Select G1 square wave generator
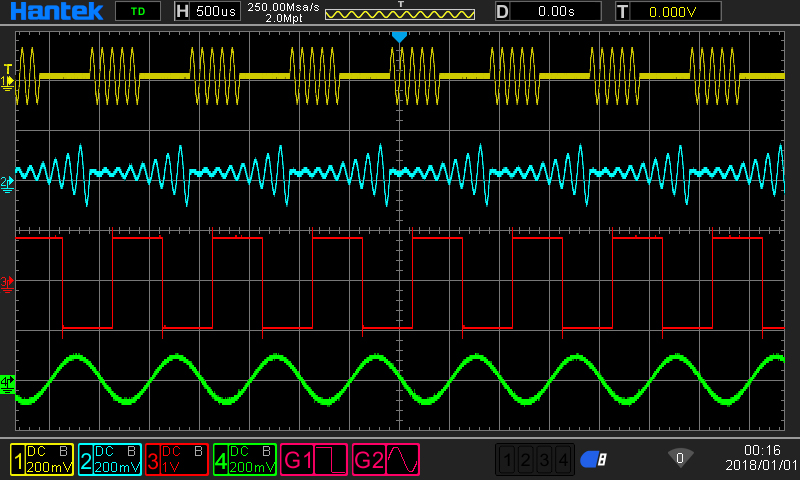Viewport: 800px width, 480px height. 315,460
